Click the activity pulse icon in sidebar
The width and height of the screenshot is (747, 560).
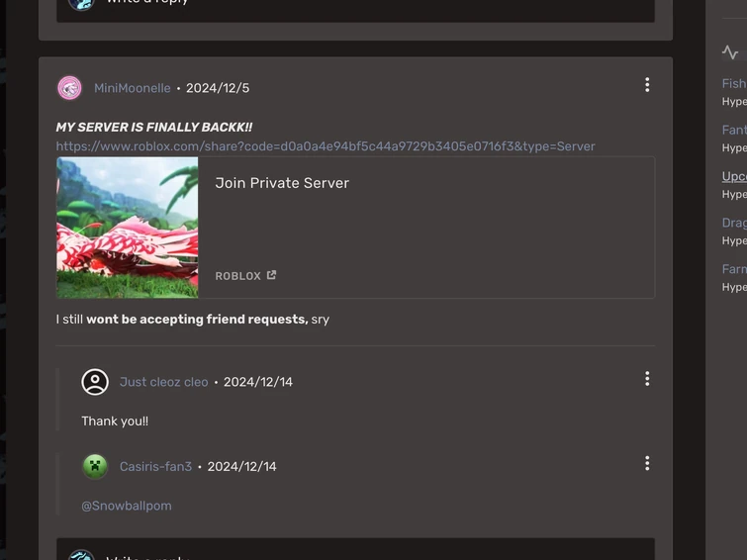coord(730,52)
